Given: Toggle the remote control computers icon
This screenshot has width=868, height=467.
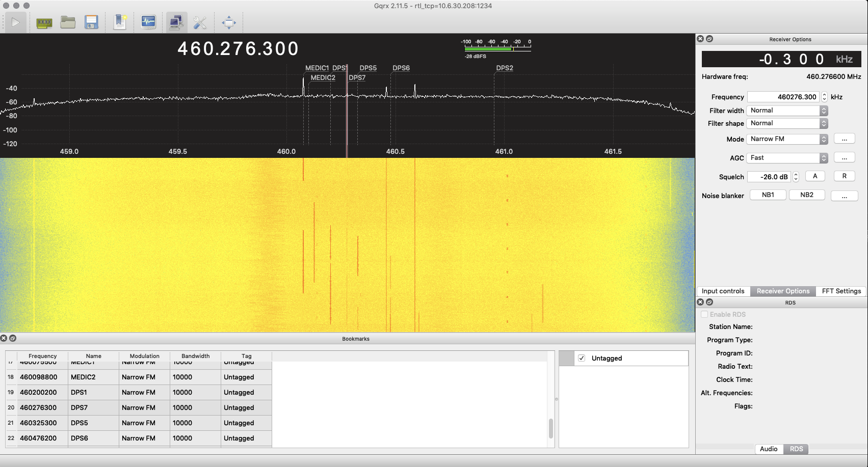Looking at the screenshot, I should point(176,22).
